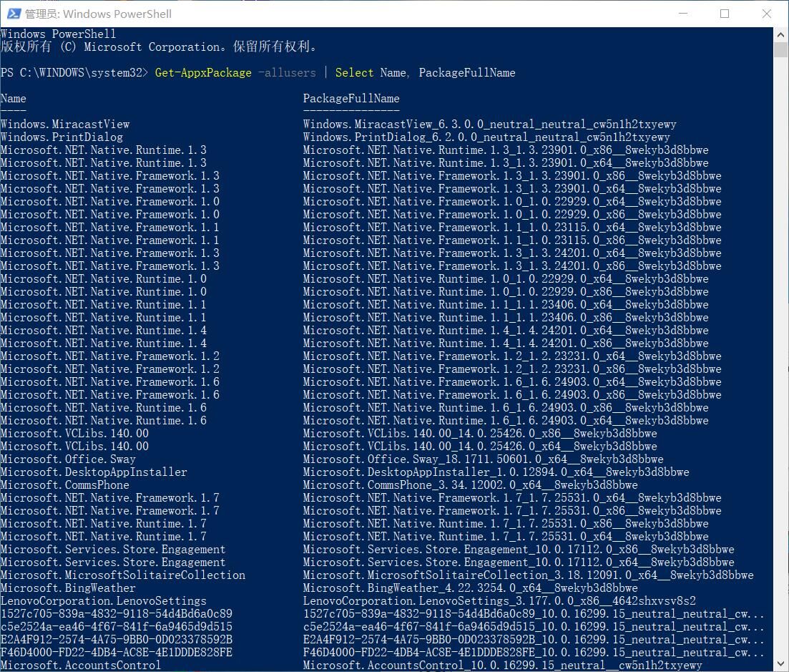Image resolution: width=789 pixels, height=672 pixels.
Task: Click the scrollbar up arrow
Action: pos(780,35)
